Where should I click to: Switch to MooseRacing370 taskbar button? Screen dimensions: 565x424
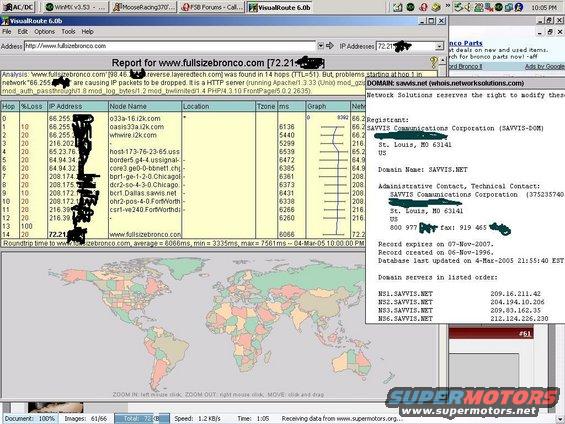[x=144, y=7]
